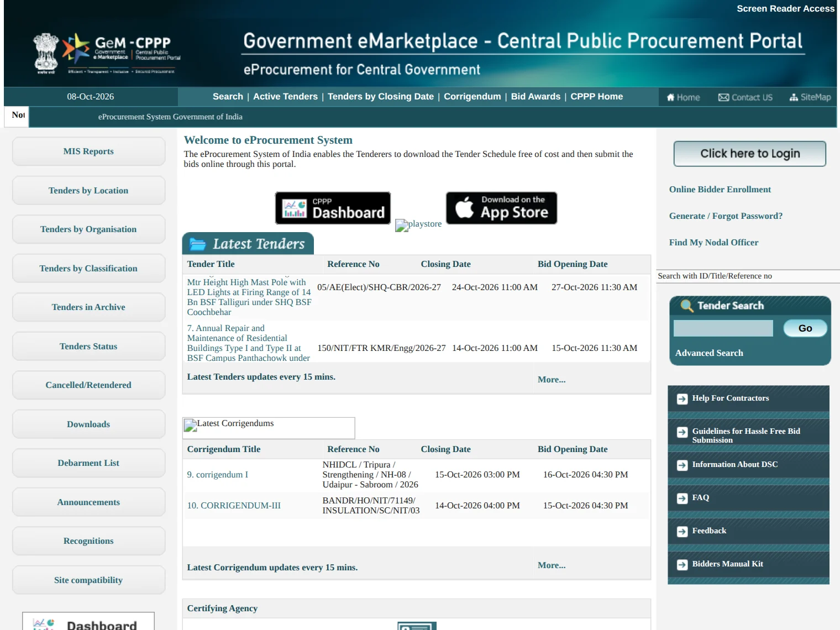Open Find My Nodal Officer link
Viewport: 840px width, 630px height.
713,242
